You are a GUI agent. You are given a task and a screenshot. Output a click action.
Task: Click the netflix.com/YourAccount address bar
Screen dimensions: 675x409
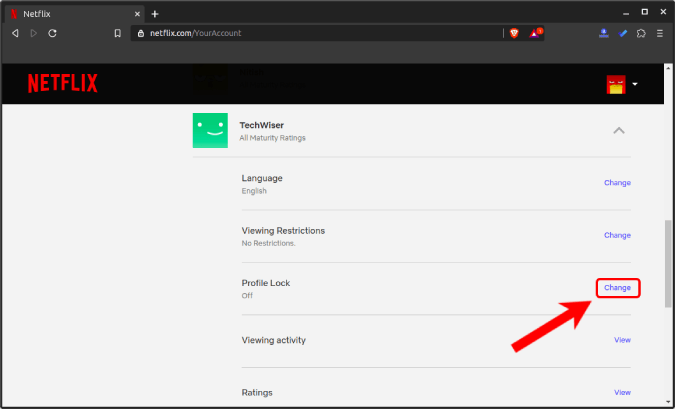316,33
